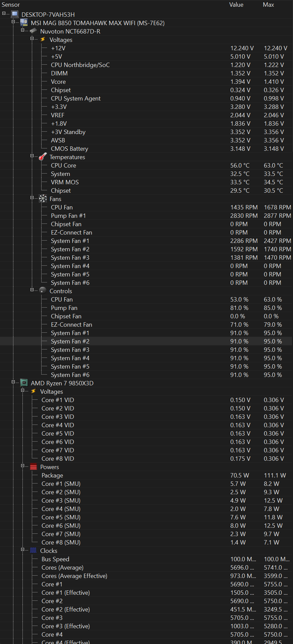Click the DESKTOP-7VAH53H computer icon
Image resolution: width=293 pixels, height=644 pixels.
15,14
